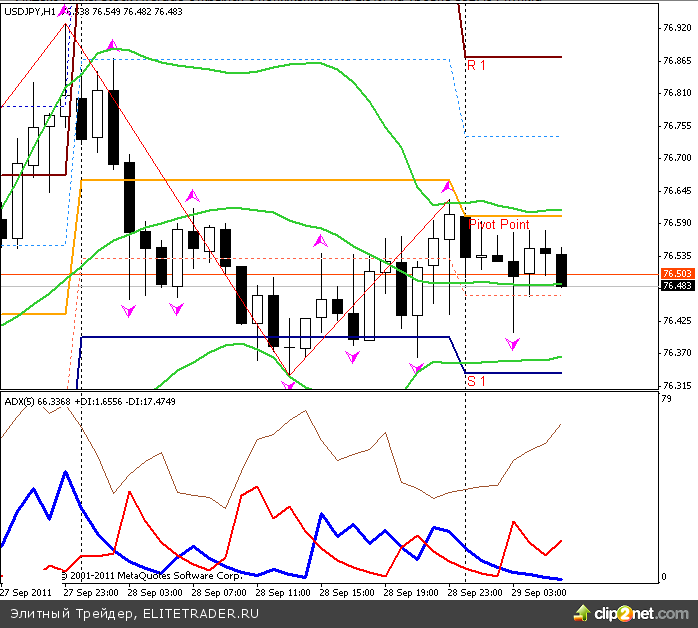Select the last black candle at right edge

click(x=561, y=269)
